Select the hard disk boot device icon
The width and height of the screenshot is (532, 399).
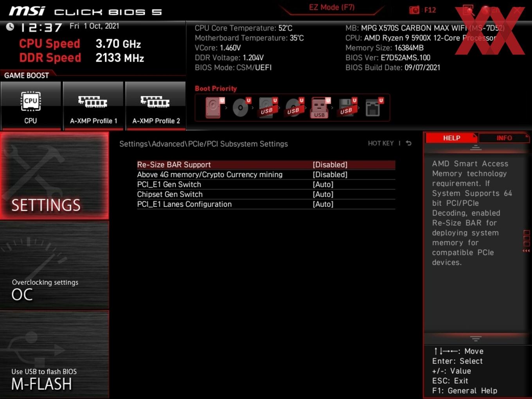coord(214,107)
